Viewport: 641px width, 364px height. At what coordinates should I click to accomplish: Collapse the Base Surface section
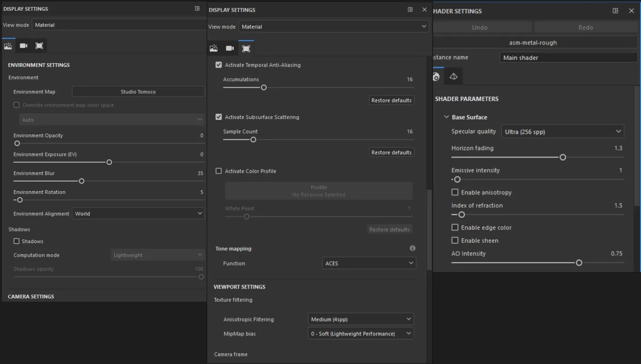pos(447,117)
